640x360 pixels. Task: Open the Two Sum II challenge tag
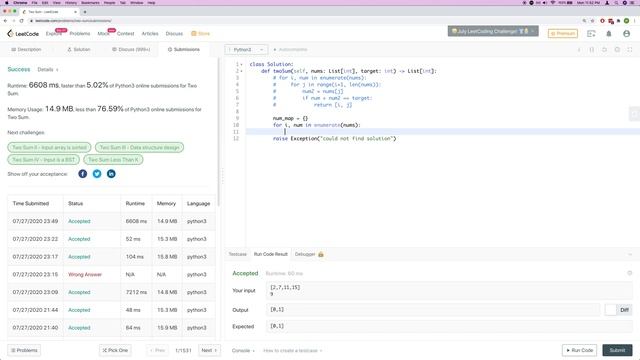pos(49,147)
